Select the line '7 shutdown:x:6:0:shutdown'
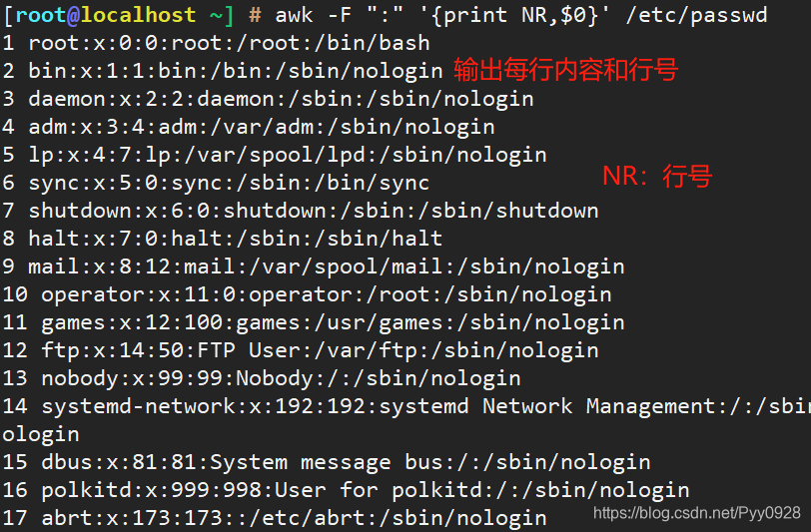Image resolution: width=811 pixels, height=532 pixels. [300, 211]
